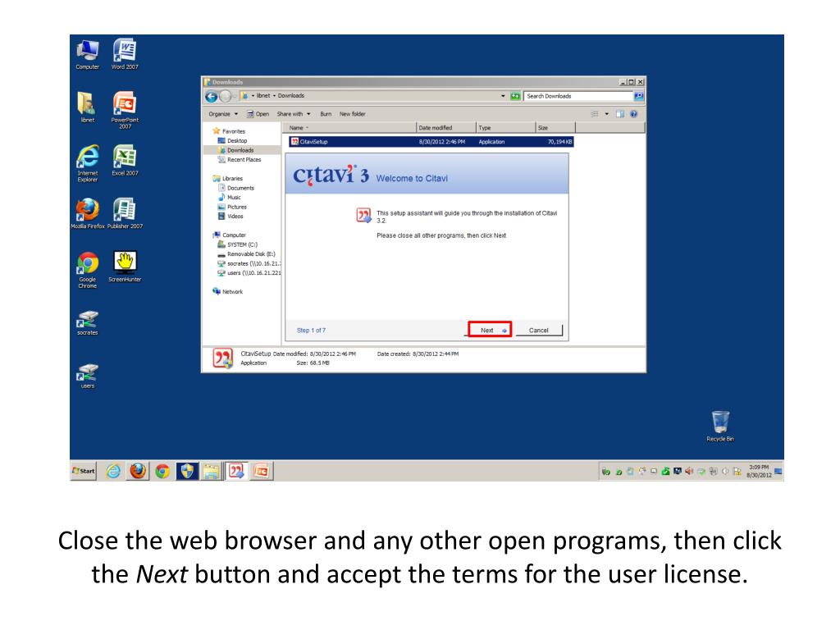Click the Search Downloads field

[577, 96]
